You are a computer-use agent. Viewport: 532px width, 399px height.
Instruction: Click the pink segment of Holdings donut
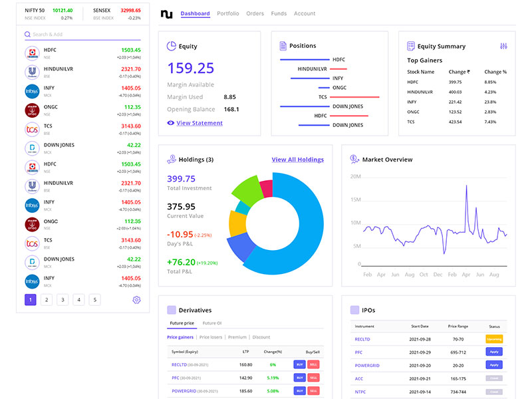pyautogui.click(x=267, y=189)
